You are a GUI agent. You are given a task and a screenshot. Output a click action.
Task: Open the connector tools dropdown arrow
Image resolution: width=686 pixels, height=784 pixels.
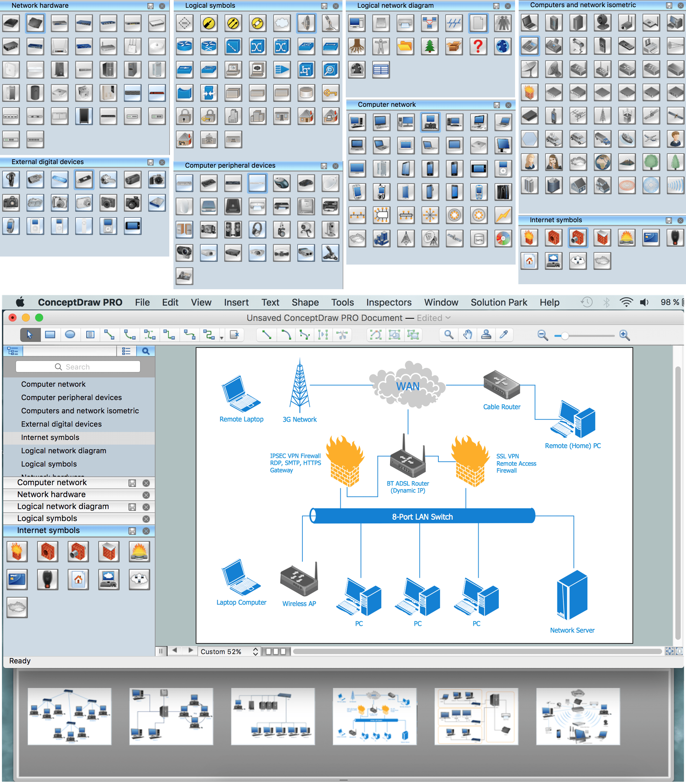click(222, 337)
